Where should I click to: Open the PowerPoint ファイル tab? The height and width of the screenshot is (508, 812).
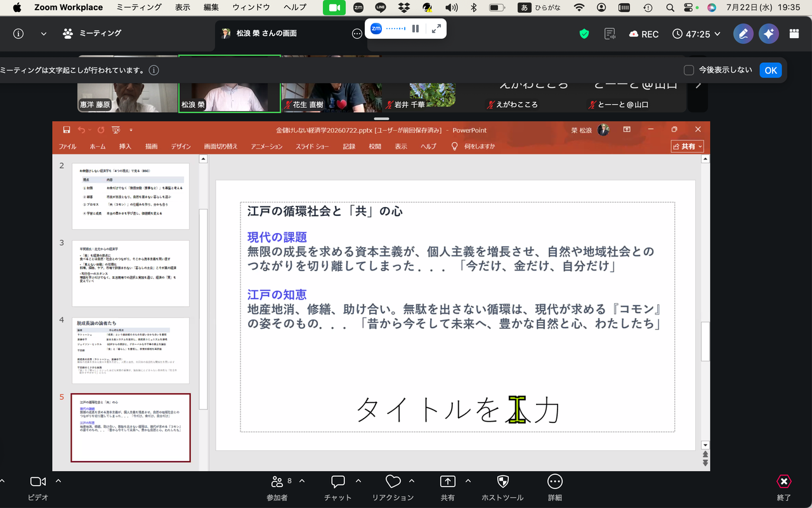tap(67, 147)
